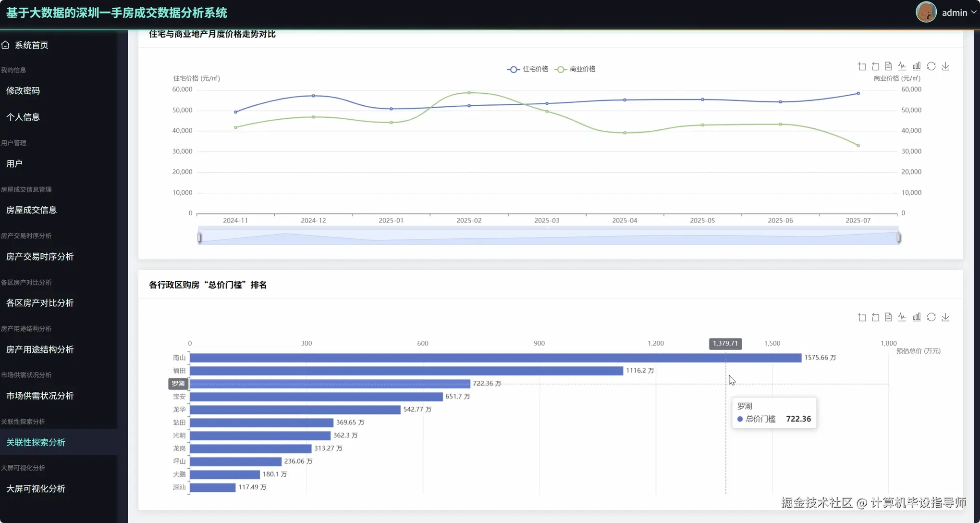Go to 房产交易时序分析 page
This screenshot has width=980, height=523.
coord(40,257)
